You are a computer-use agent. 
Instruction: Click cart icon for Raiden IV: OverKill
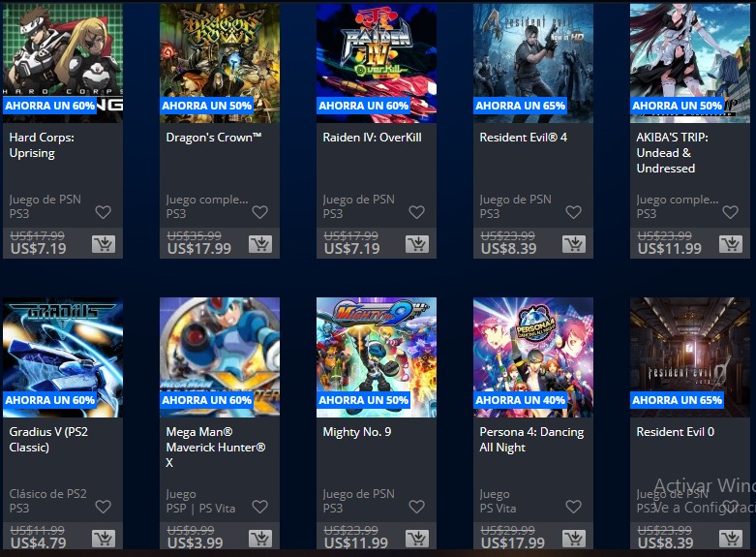point(417,244)
